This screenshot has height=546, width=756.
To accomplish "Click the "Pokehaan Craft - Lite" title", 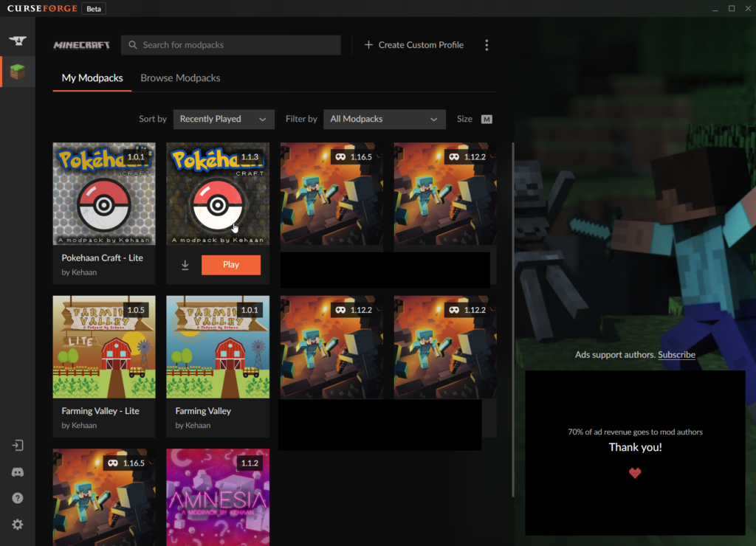I will pyautogui.click(x=102, y=258).
